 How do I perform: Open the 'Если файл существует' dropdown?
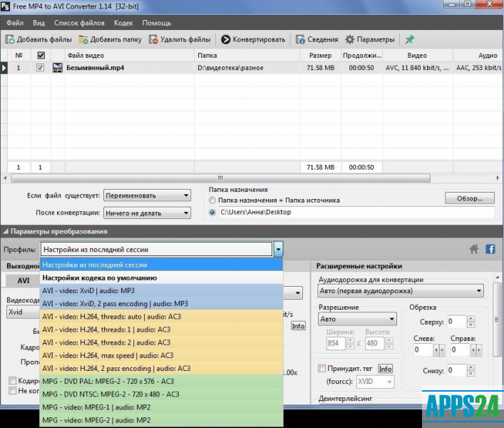147,195
